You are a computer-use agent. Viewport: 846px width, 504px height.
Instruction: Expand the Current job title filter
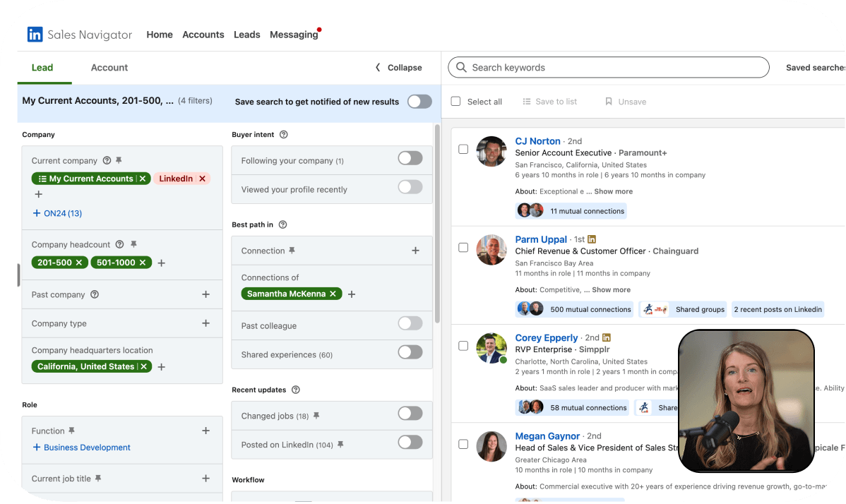click(205, 478)
